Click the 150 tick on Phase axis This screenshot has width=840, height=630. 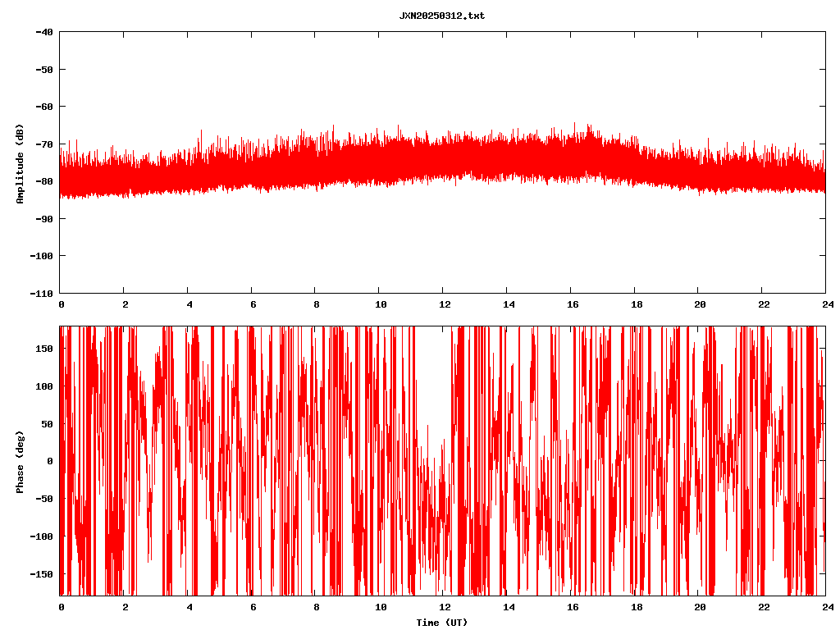(x=44, y=349)
